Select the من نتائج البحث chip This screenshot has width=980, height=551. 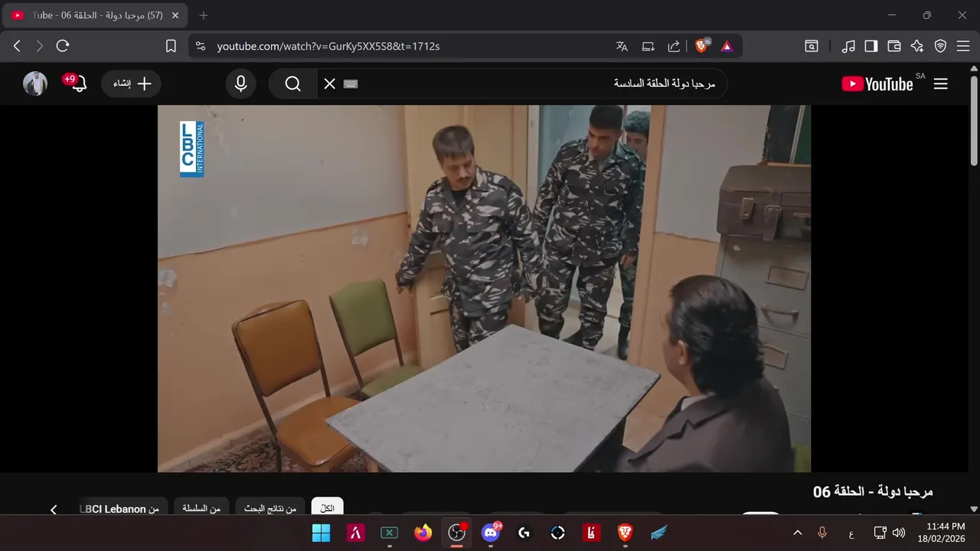(x=270, y=508)
